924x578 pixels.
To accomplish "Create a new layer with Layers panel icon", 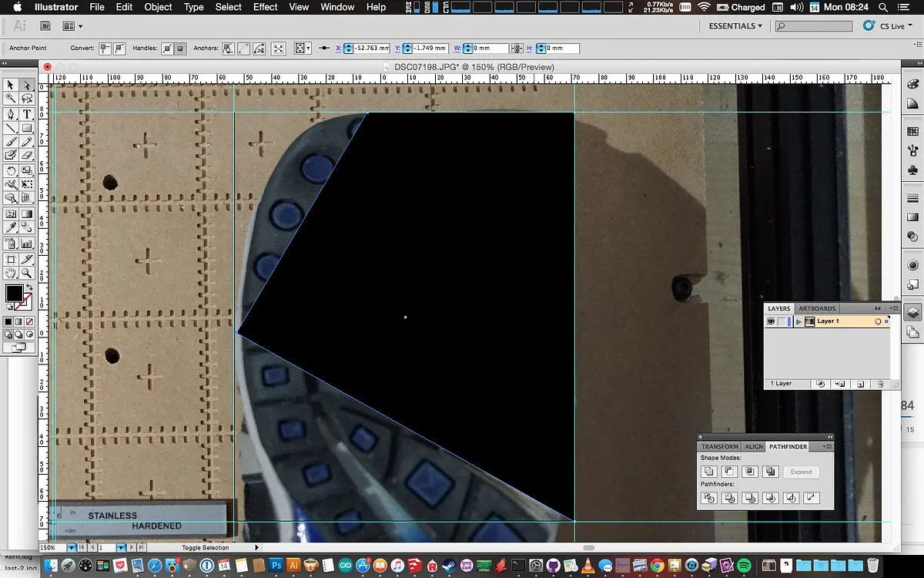I will coord(860,383).
